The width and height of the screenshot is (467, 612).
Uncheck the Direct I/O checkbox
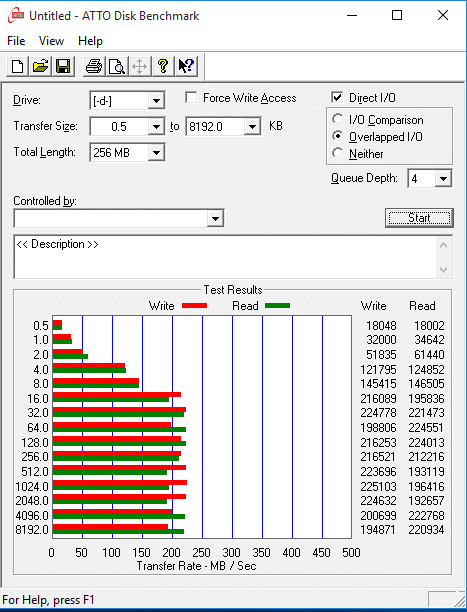point(337,98)
